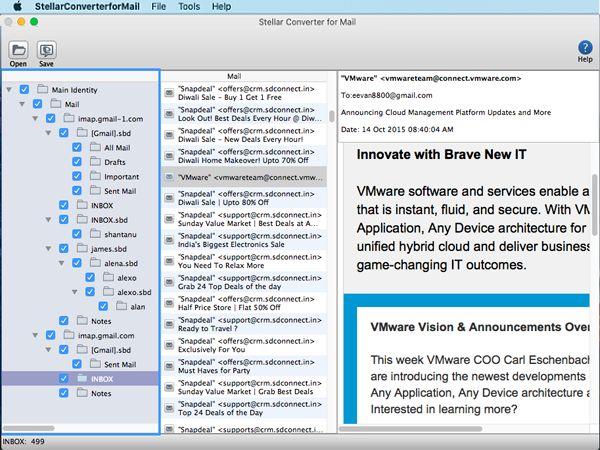Click envelope icon of Half Price Store mail

[169, 303]
